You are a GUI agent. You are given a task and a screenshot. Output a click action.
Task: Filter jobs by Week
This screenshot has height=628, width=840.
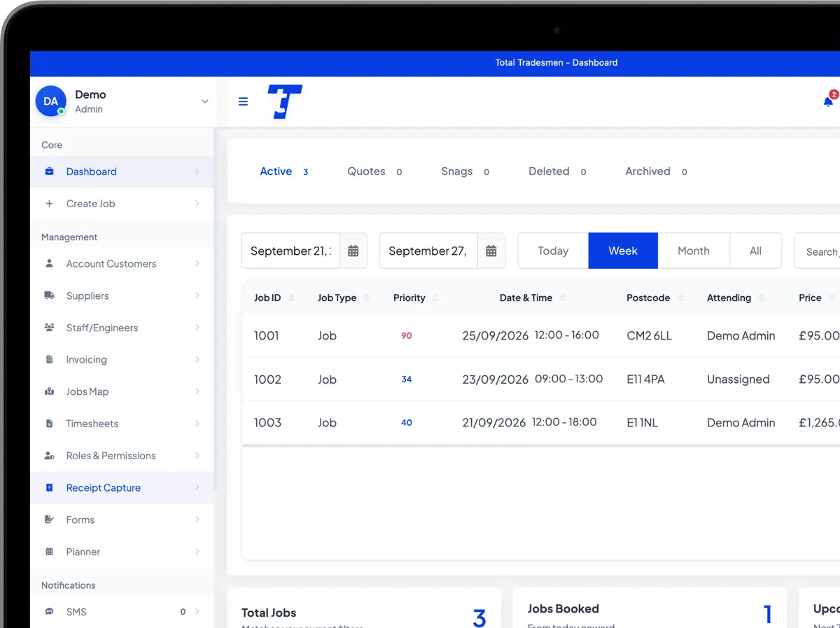pyautogui.click(x=623, y=251)
